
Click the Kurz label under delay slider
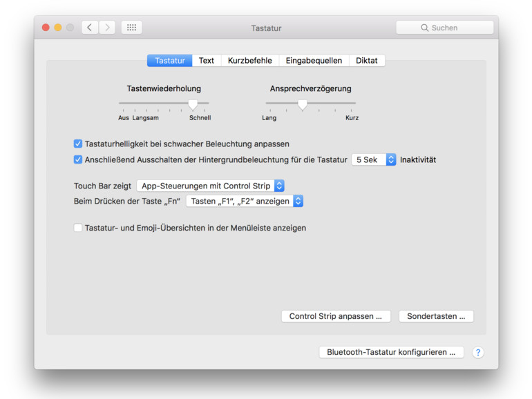coord(352,118)
